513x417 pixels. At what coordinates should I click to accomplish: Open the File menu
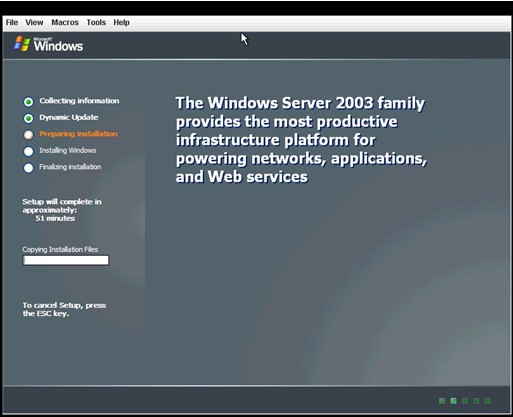pyautogui.click(x=12, y=22)
